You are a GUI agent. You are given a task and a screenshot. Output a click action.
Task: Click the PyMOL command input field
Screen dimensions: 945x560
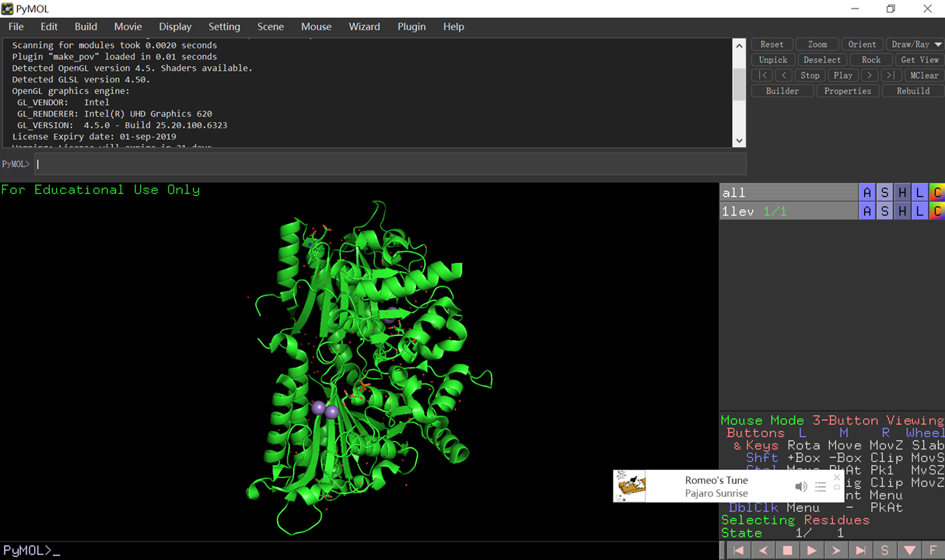[x=390, y=164]
